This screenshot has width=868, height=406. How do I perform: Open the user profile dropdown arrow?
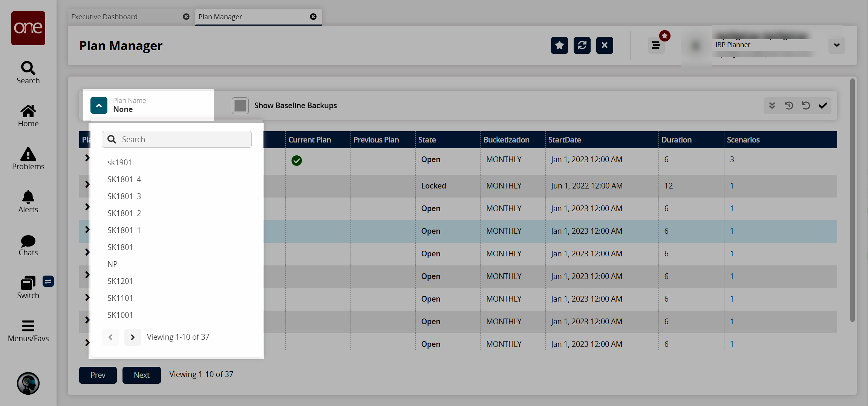tap(837, 45)
